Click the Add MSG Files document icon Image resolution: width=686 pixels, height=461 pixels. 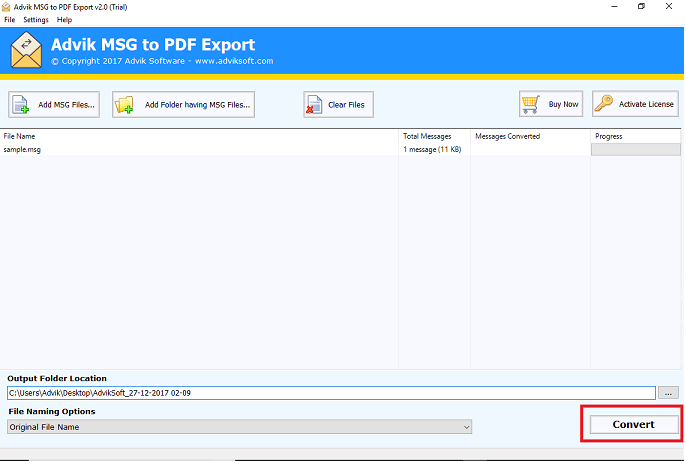click(21, 105)
